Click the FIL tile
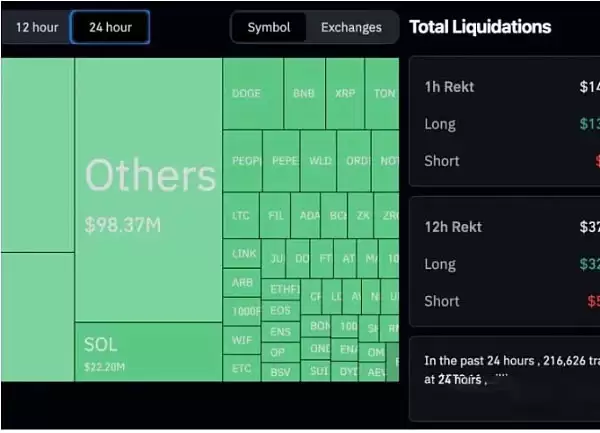 click(x=275, y=215)
